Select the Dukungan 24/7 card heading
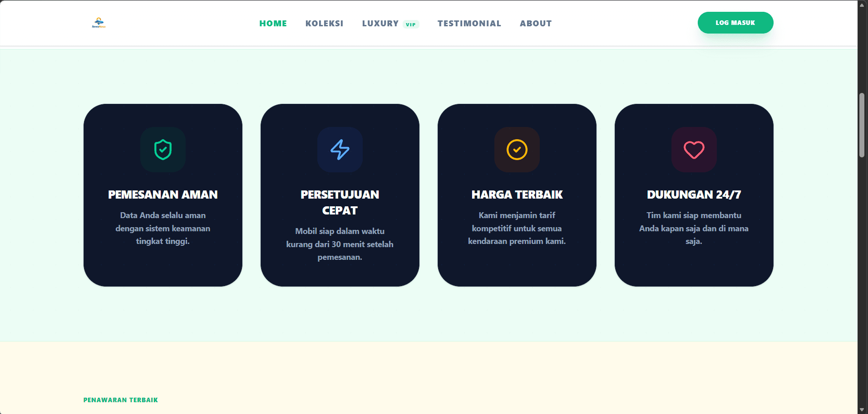 tap(694, 195)
